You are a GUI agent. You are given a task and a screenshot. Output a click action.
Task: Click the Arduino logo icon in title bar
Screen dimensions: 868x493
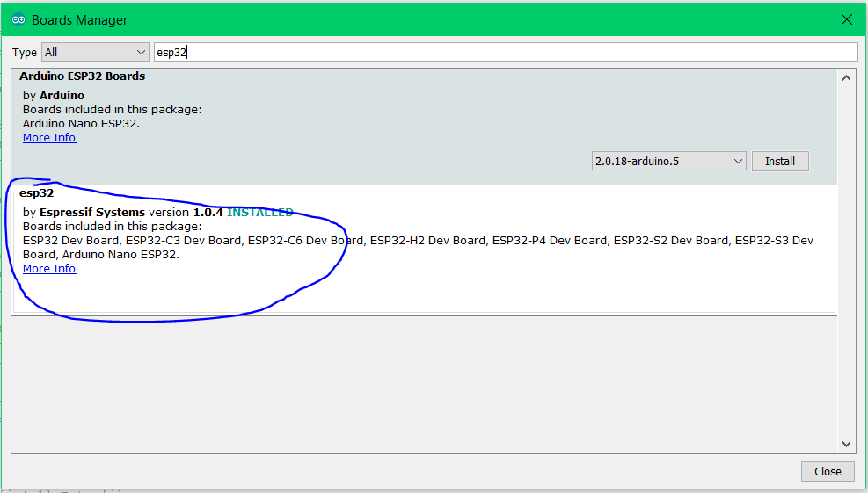tap(18, 20)
